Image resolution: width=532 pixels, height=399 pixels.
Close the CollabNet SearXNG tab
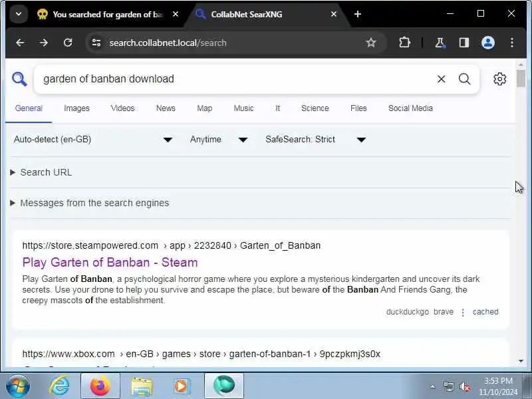pyautogui.click(x=334, y=14)
